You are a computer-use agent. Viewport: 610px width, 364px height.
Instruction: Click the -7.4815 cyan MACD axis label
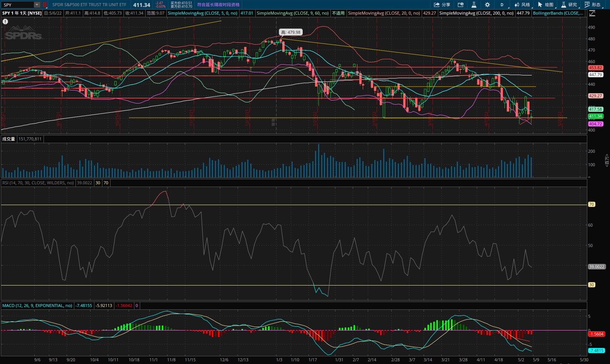(596, 351)
